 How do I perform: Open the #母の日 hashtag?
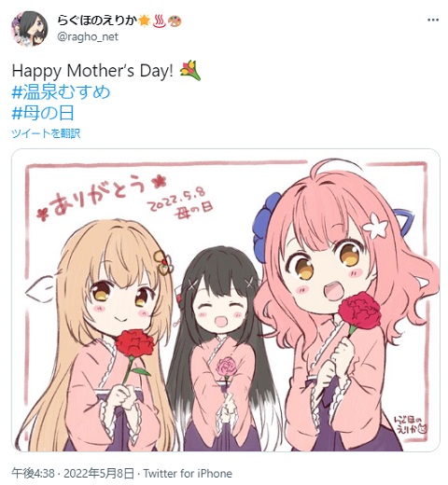(43, 113)
